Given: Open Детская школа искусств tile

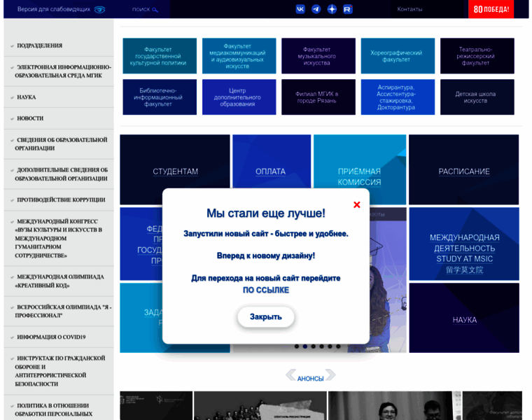Looking at the screenshot, I should (477, 97).
